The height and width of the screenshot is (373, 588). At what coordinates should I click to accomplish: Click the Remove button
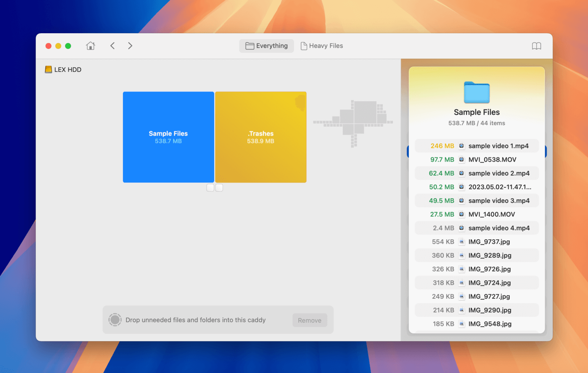(x=310, y=320)
